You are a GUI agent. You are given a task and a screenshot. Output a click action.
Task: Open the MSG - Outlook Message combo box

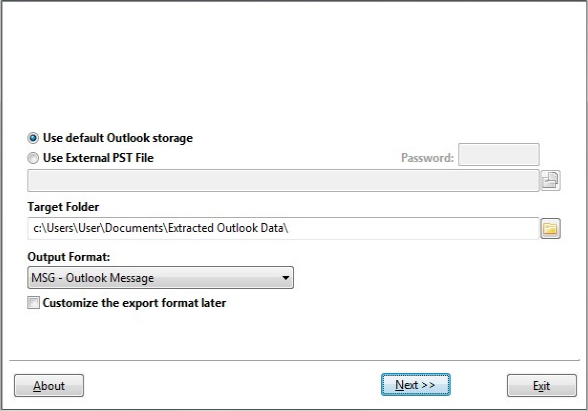[x=160, y=278]
